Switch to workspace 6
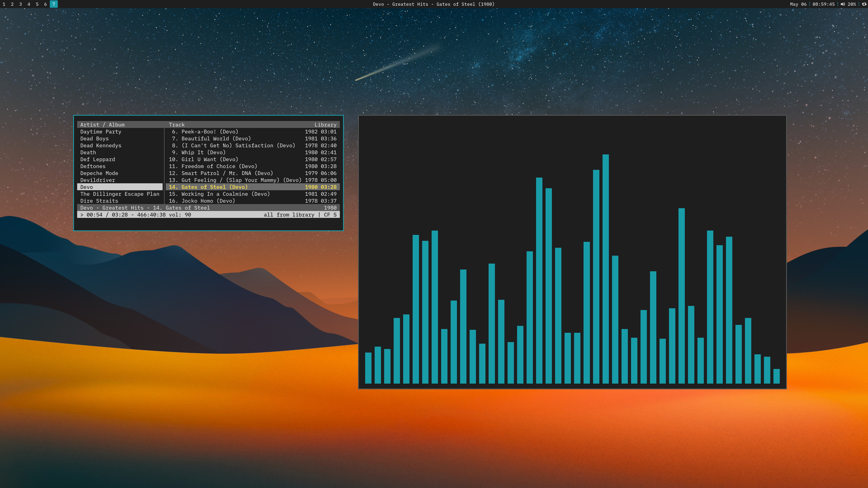Viewport: 868px width, 488px height. (45, 4)
